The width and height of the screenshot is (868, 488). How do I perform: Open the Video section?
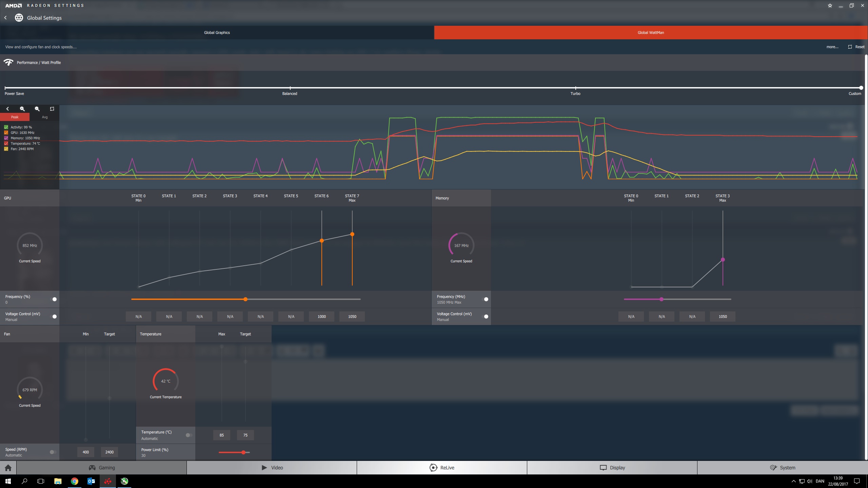click(x=272, y=468)
